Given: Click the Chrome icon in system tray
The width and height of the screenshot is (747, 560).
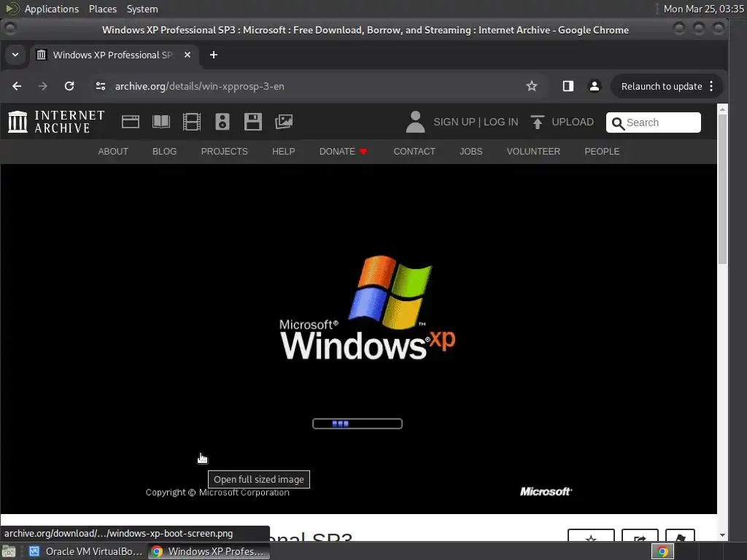Looking at the screenshot, I should tap(662, 551).
